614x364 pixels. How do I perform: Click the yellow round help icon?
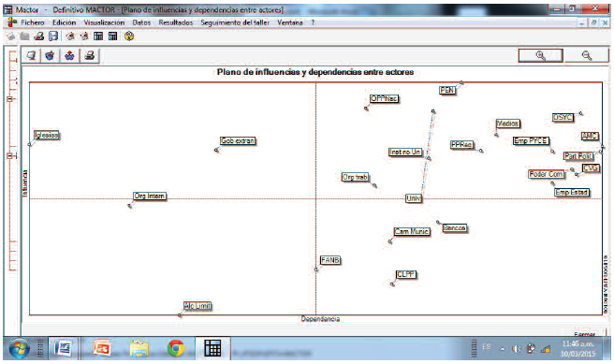pos(129,36)
